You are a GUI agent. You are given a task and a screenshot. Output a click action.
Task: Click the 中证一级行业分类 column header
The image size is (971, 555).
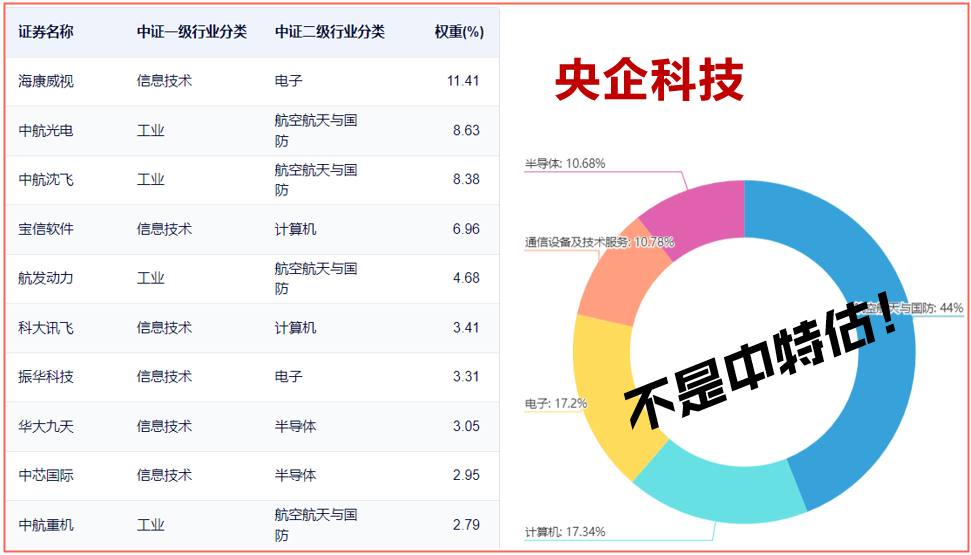click(192, 32)
